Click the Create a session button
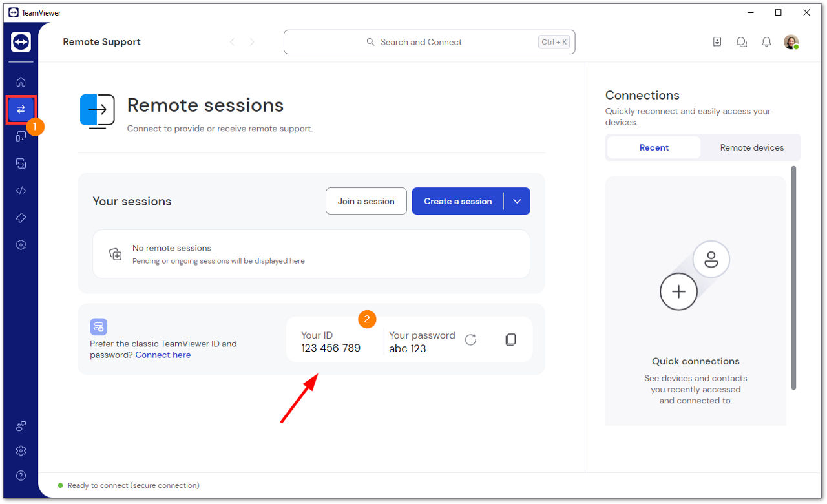827x504 pixels. [457, 201]
